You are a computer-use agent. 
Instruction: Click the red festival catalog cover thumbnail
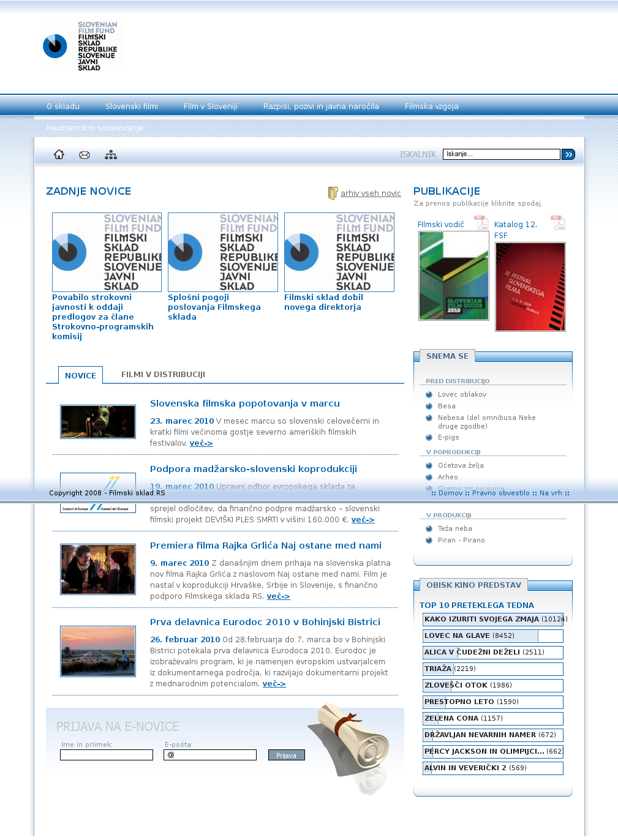point(530,287)
